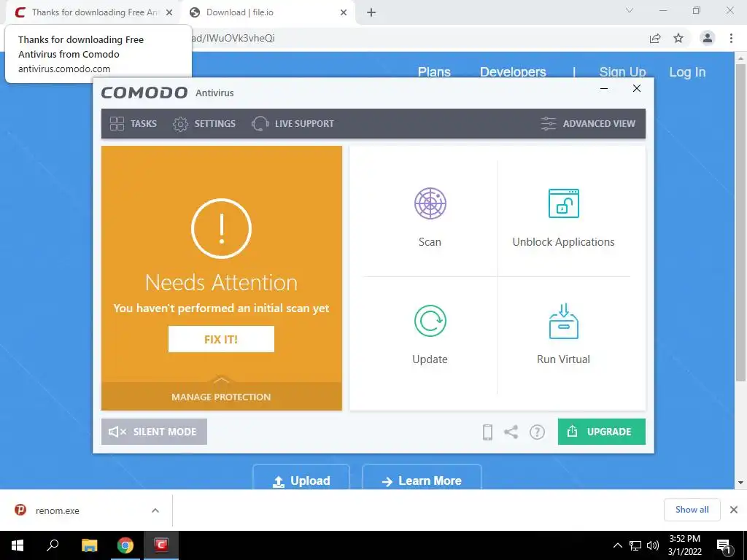Click the mobile phone icon

[x=487, y=432]
